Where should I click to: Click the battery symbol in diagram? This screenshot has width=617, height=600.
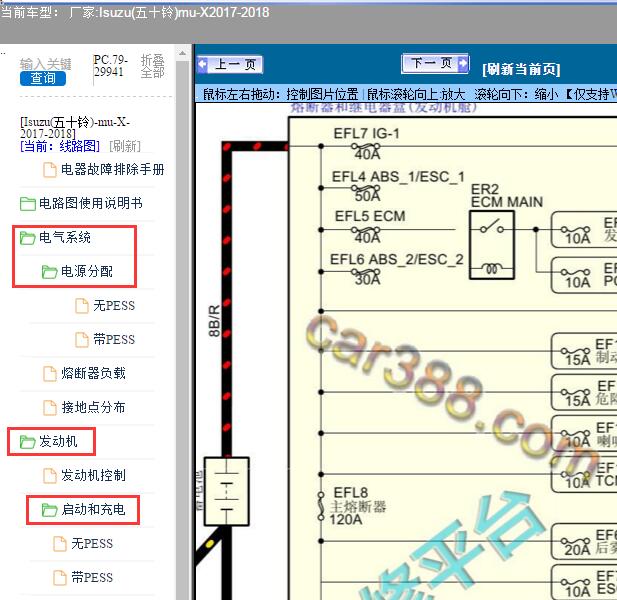(227, 491)
